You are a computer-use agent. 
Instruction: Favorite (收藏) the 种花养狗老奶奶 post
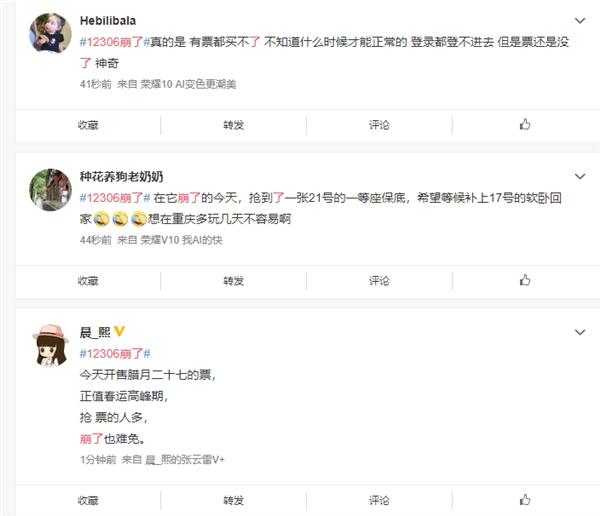[88, 280]
